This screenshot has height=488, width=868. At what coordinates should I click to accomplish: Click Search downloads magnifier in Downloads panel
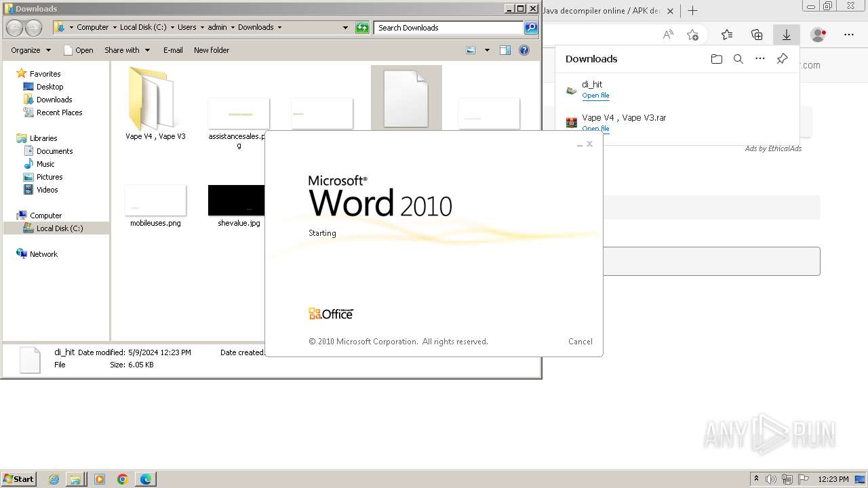pyautogui.click(x=738, y=59)
